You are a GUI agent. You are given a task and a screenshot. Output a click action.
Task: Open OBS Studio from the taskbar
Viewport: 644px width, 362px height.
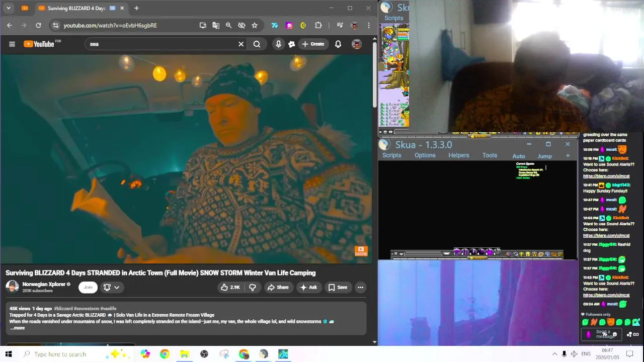pos(204,354)
